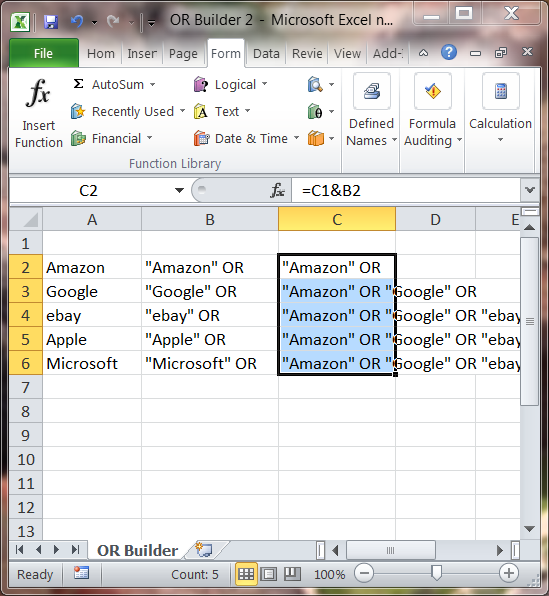Click the macro recording status icon

coord(81,573)
